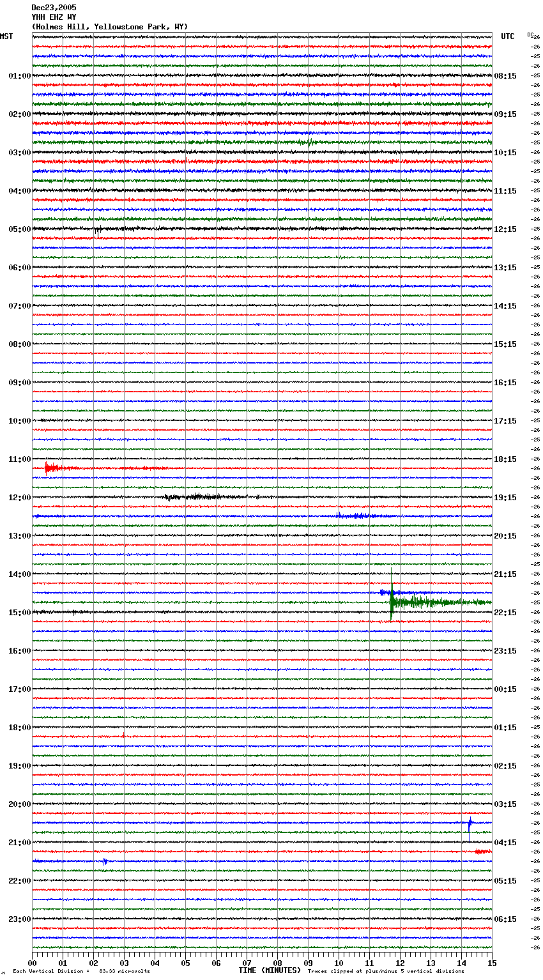Click the minute axis tick "12"
The image size is (543, 980).
400,963
